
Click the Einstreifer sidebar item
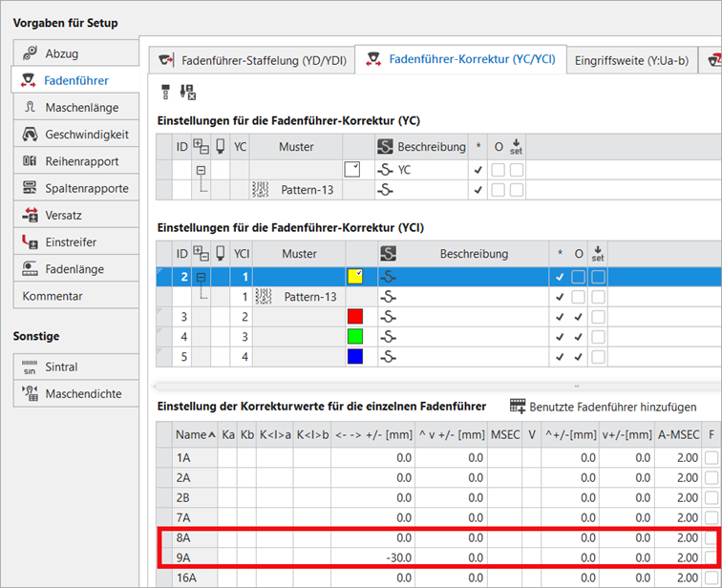[x=69, y=242]
